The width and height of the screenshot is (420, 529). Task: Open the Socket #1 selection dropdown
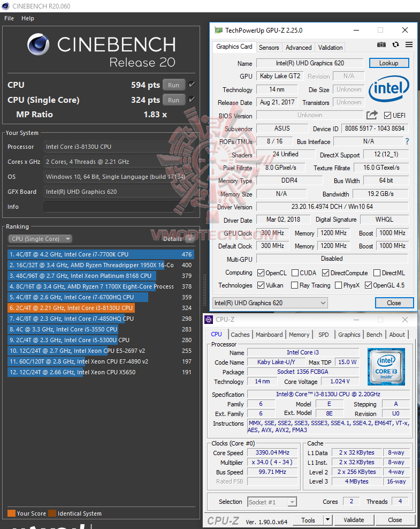coord(272,502)
